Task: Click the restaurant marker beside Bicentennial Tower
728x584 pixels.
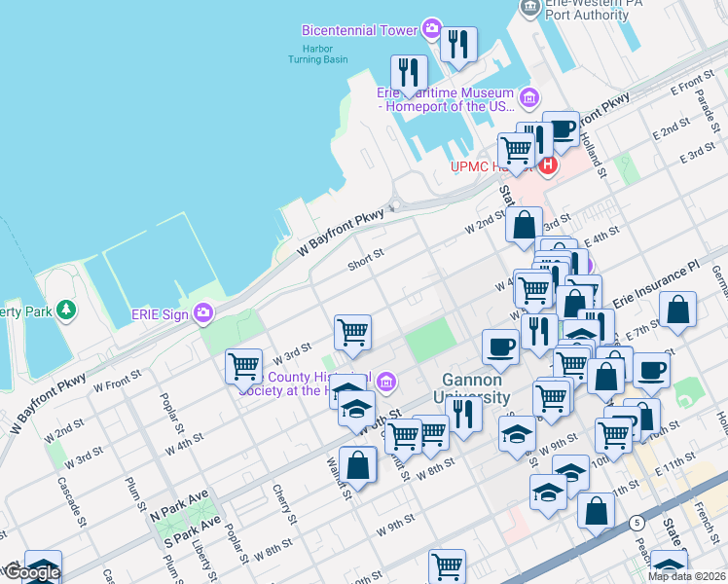Action: [458, 45]
